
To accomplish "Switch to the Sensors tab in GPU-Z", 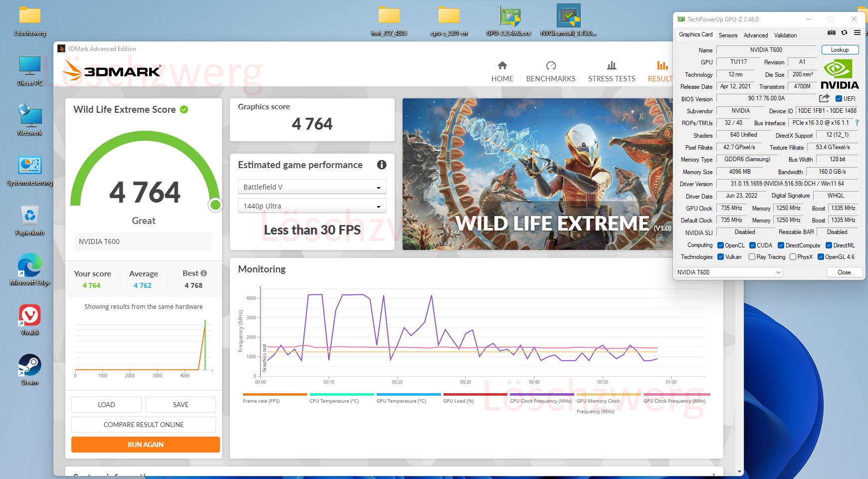I will point(728,35).
